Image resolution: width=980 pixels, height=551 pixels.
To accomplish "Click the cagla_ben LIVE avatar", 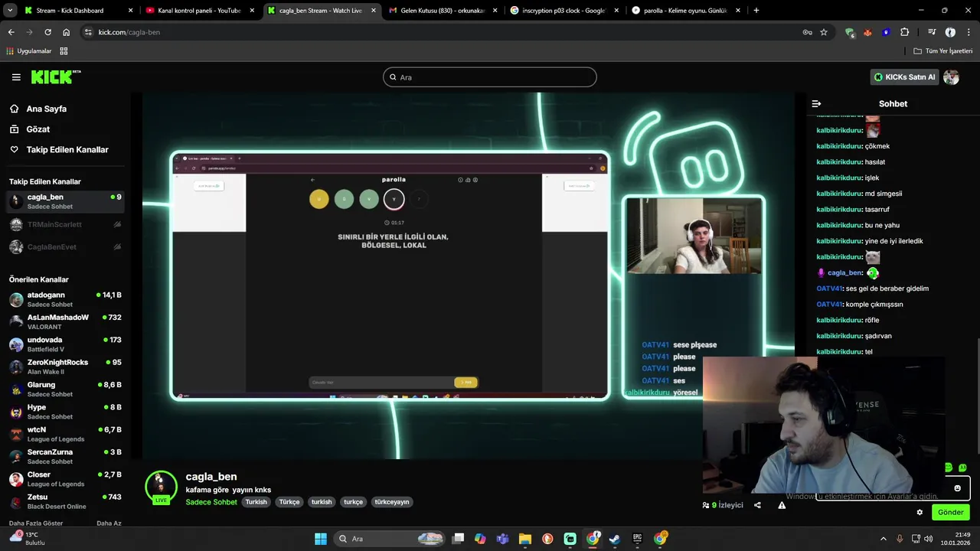I will coord(161,487).
